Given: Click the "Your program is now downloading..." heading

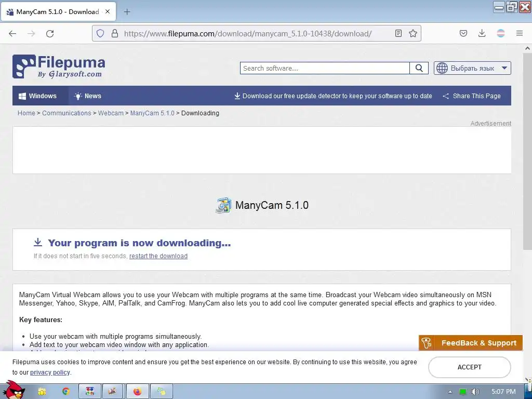Looking at the screenshot, I should 139,243.
